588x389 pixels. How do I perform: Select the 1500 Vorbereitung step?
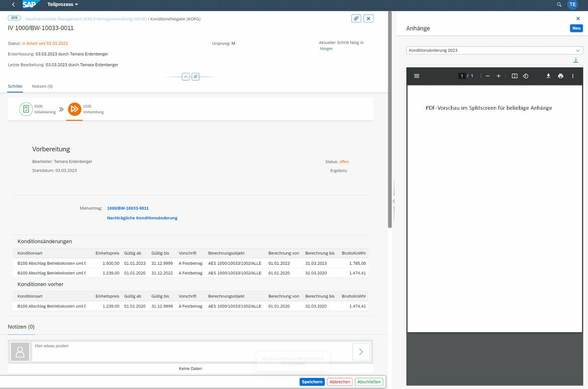pos(75,109)
